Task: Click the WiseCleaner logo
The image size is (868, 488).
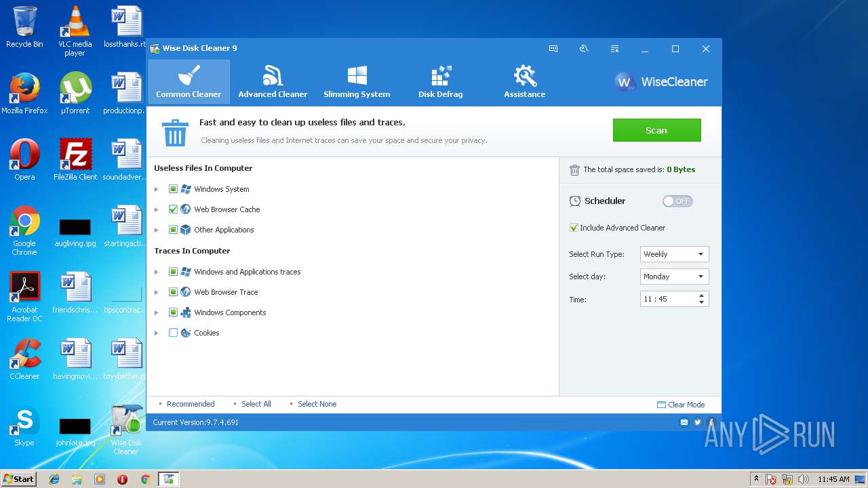Action: tap(661, 82)
